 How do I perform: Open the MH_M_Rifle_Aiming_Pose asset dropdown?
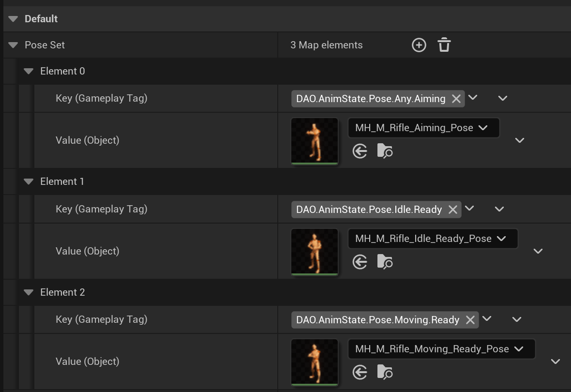(x=423, y=128)
